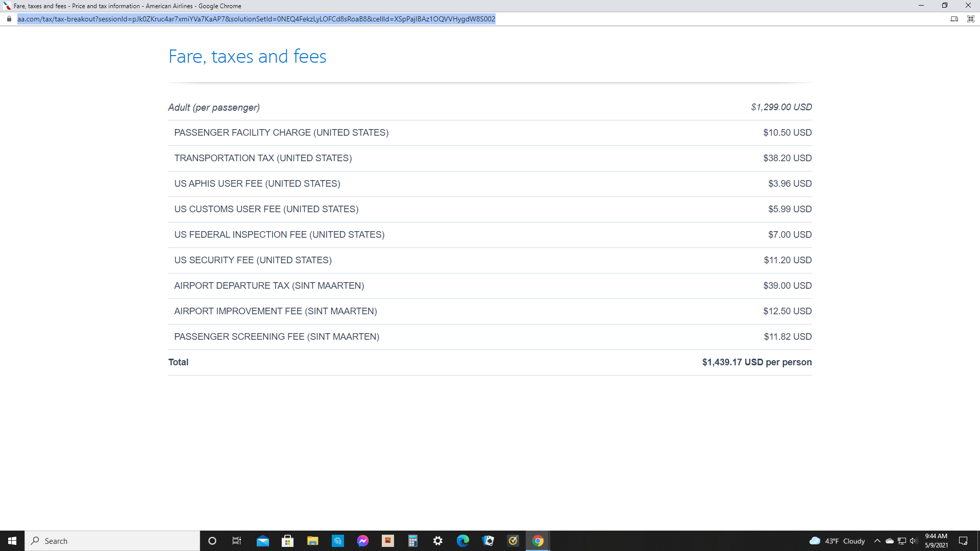The image size is (980, 551).
Task: Click the $3.96 USD amount
Action: pos(790,184)
